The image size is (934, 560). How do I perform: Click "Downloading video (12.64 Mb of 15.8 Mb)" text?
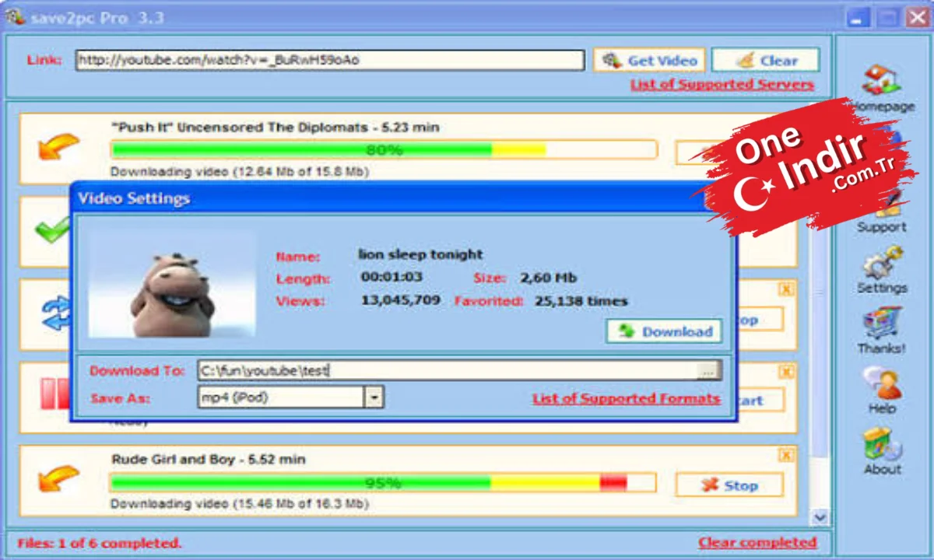[x=240, y=171]
